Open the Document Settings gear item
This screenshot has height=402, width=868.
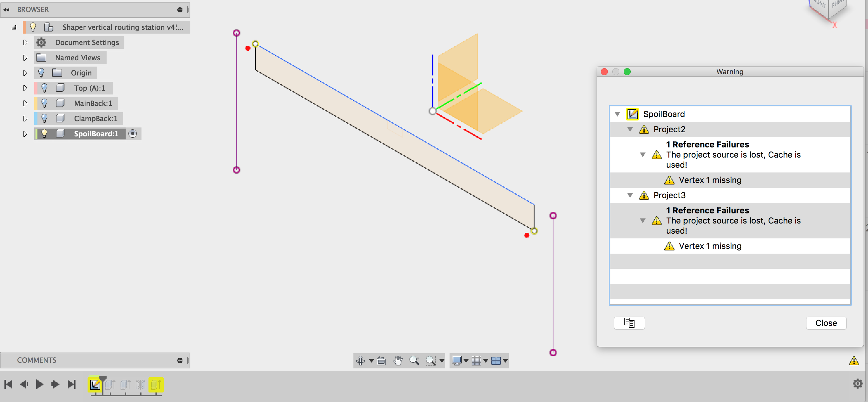(x=79, y=42)
